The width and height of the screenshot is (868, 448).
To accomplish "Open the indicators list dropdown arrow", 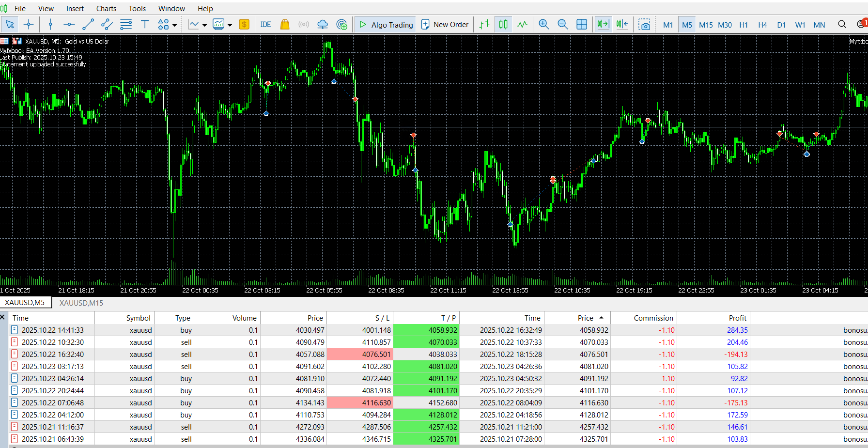I will (205, 25).
